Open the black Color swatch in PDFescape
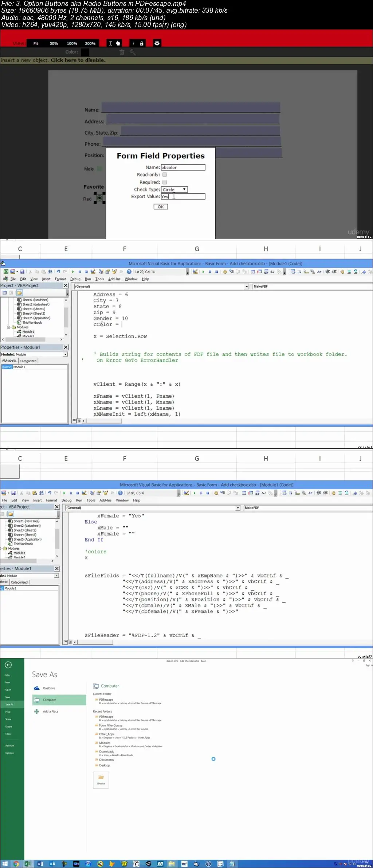Image resolution: width=373 pixels, height=868 pixels. [x=85, y=52]
